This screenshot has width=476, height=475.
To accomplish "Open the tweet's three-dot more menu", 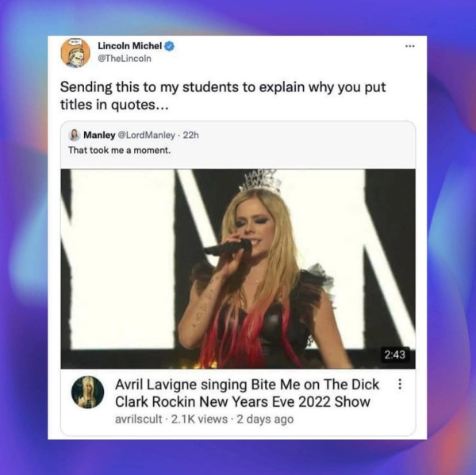I will 410,46.
